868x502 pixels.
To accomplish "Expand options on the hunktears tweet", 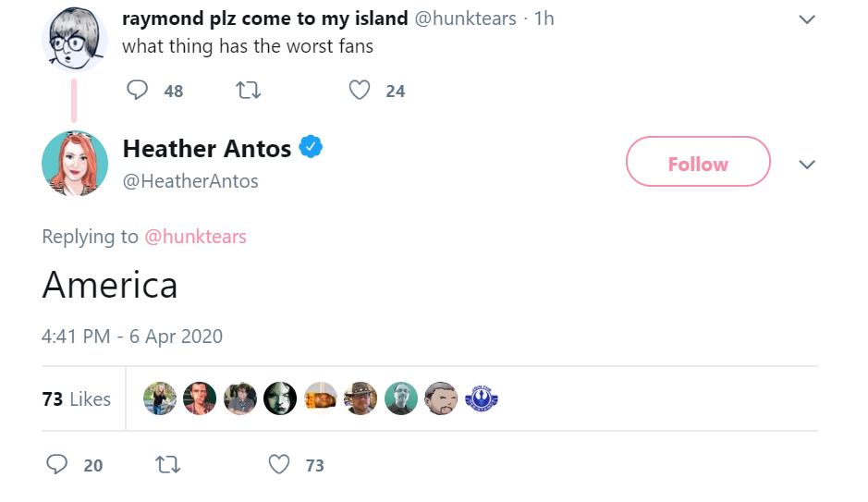I will coord(807,19).
